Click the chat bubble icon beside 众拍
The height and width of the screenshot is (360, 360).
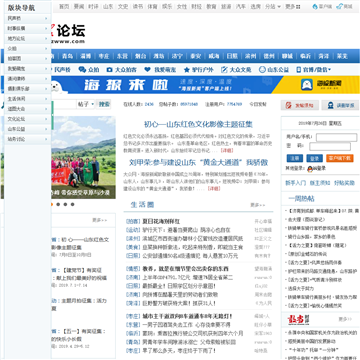click(82, 70)
